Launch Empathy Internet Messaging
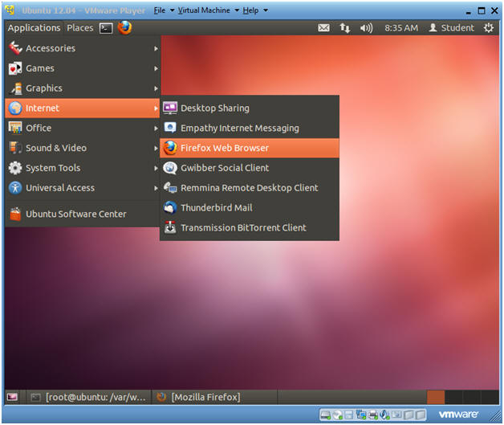 click(250, 128)
